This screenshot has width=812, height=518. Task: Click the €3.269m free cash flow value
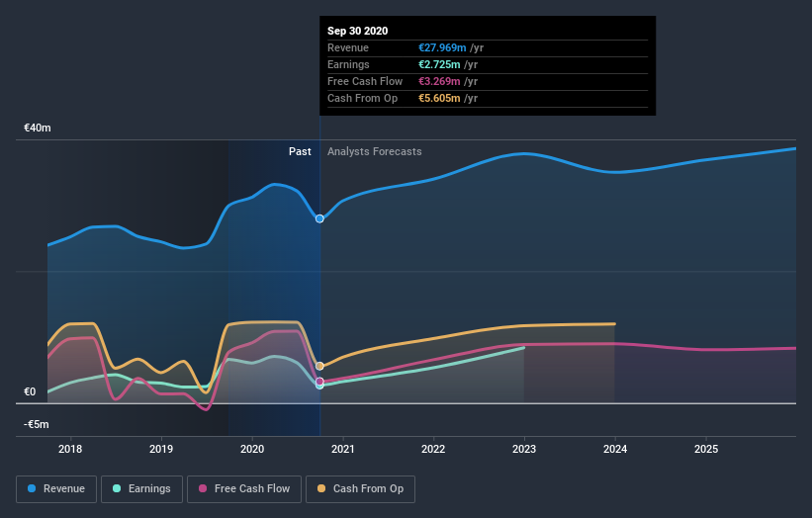click(439, 81)
